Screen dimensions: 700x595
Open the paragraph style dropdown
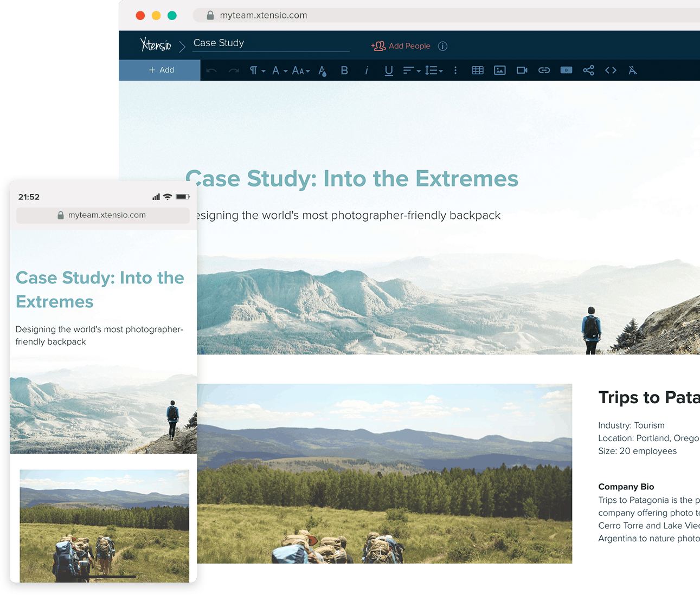pyautogui.click(x=256, y=70)
